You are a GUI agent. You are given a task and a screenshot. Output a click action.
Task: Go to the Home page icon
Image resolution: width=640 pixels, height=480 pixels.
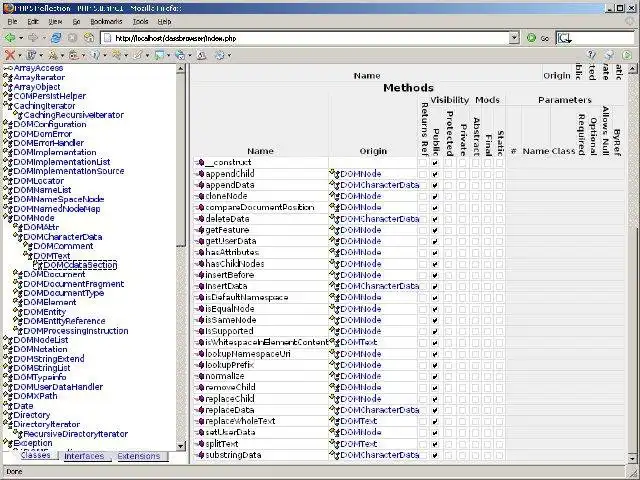[x=89, y=38]
